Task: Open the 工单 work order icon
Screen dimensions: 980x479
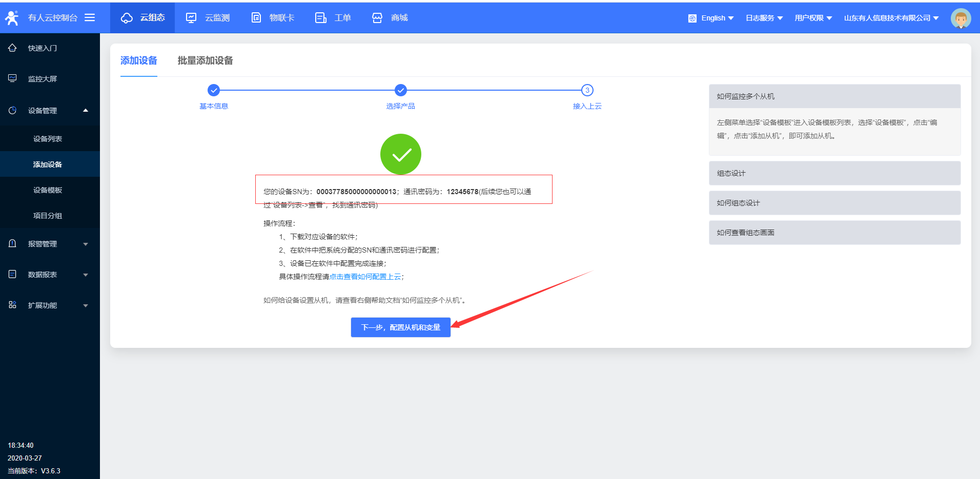Action: coord(321,18)
